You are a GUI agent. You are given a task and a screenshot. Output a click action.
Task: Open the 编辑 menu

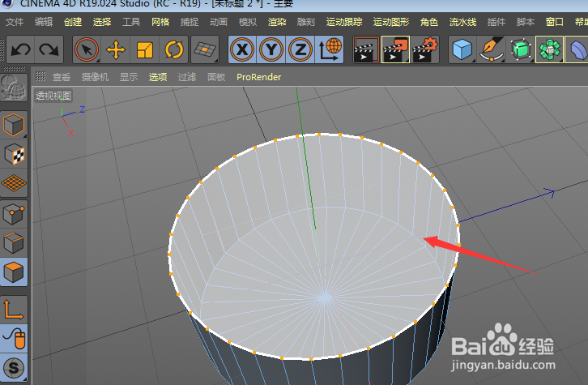point(44,22)
